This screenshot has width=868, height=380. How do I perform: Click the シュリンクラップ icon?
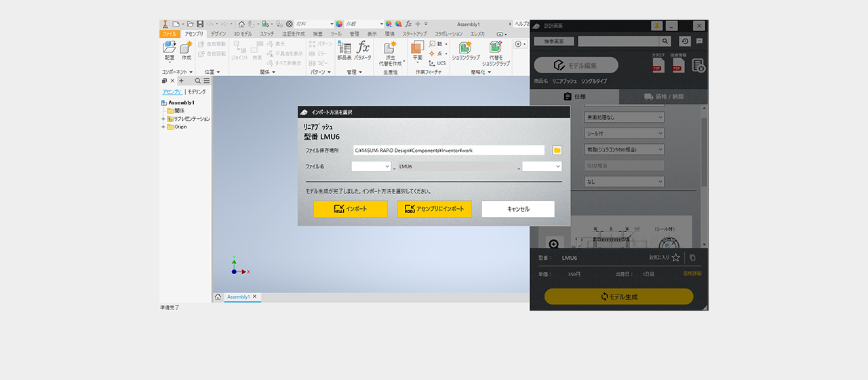(x=465, y=50)
